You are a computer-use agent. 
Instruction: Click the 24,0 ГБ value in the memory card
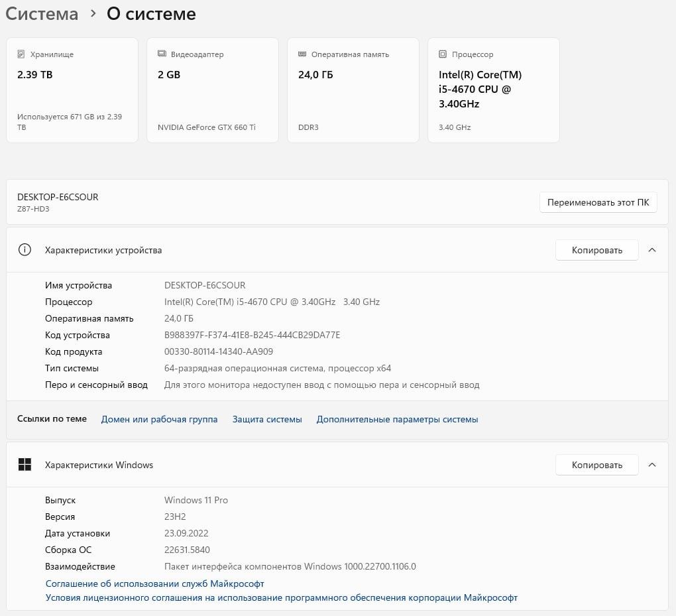pos(315,75)
